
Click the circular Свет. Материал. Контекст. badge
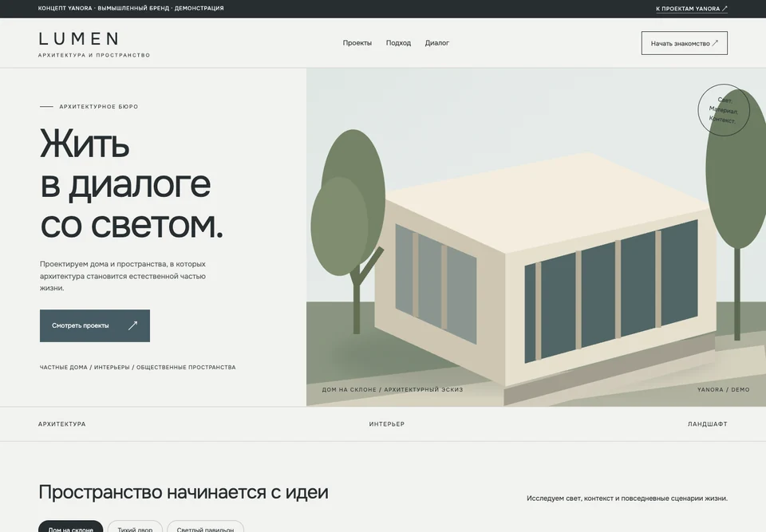tap(723, 110)
